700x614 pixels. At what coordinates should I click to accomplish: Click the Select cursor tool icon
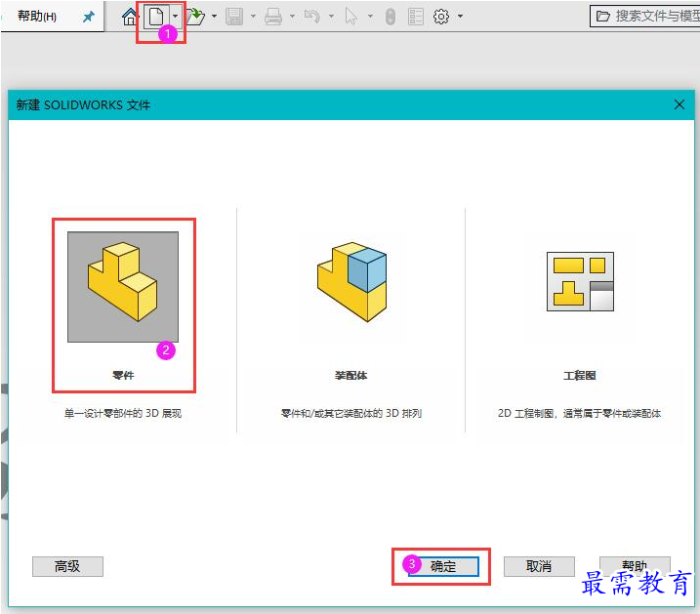[351, 17]
